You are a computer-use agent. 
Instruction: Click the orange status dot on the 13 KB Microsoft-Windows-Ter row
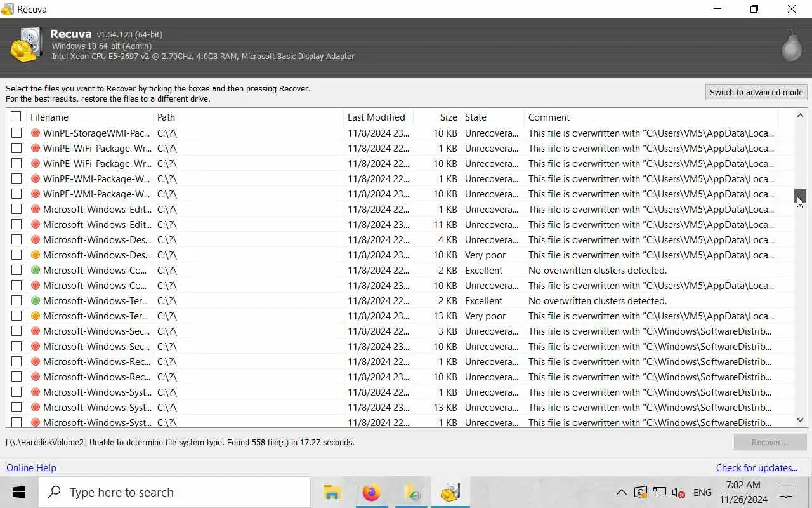point(36,316)
